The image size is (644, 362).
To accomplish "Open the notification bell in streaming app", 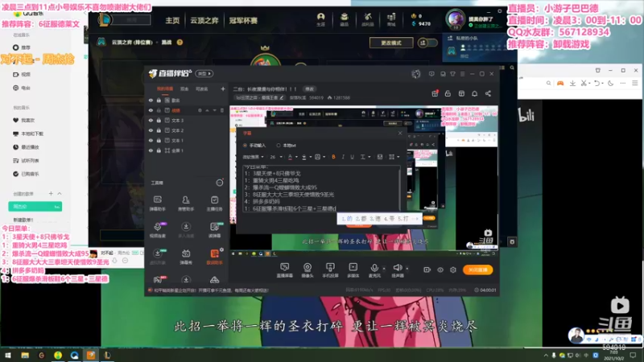I will pyautogui.click(x=474, y=93).
